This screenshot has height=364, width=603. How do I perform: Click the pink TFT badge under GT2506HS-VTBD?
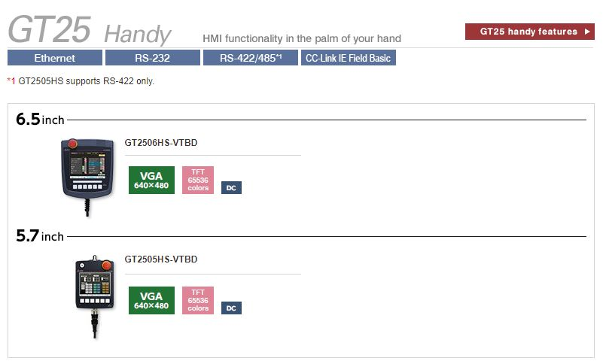pyautogui.click(x=198, y=180)
